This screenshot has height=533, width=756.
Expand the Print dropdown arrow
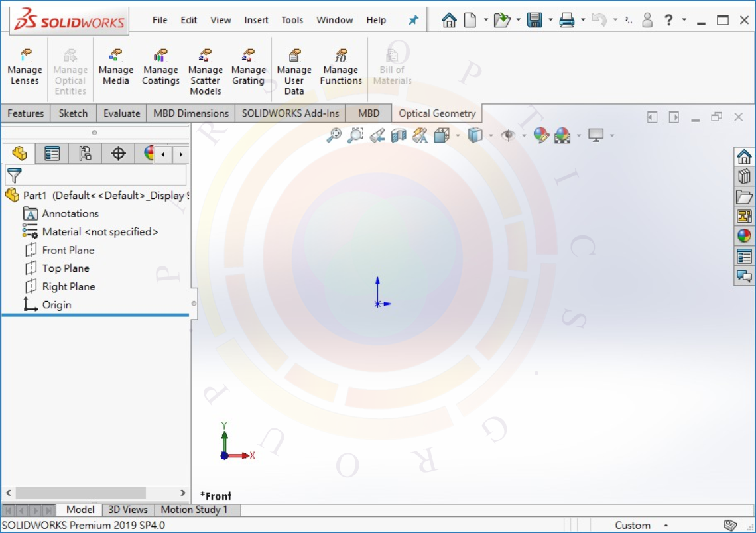pyautogui.click(x=583, y=20)
